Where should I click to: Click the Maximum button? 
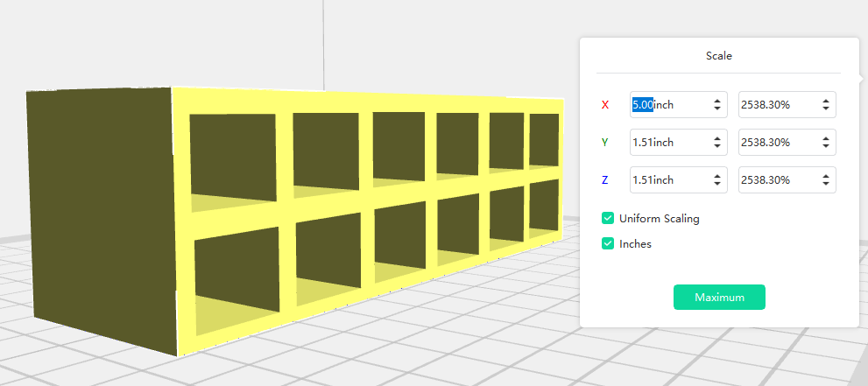[x=719, y=297]
